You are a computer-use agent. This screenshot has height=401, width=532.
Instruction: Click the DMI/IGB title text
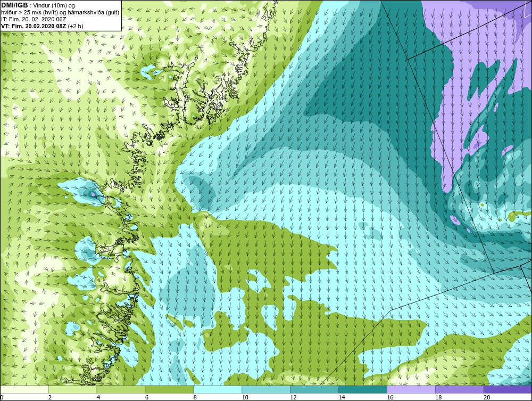coord(14,5)
